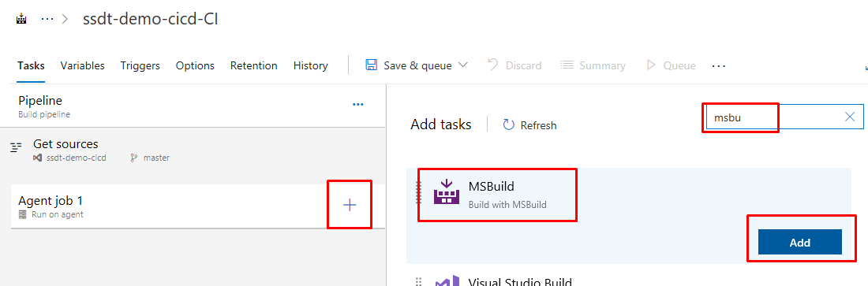Open the breadcrumb ellipsis menu

(47, 19)
